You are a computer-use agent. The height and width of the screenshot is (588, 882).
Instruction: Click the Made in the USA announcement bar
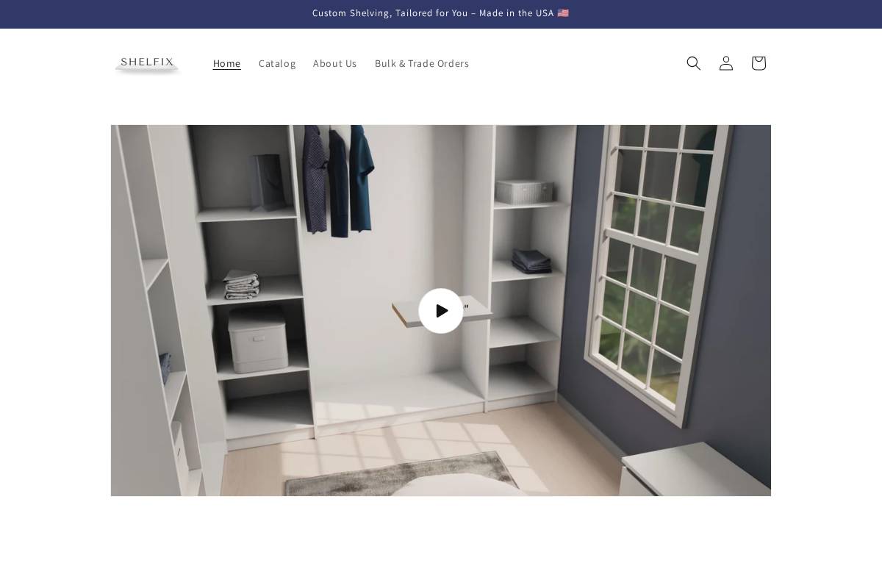[441, 13]
